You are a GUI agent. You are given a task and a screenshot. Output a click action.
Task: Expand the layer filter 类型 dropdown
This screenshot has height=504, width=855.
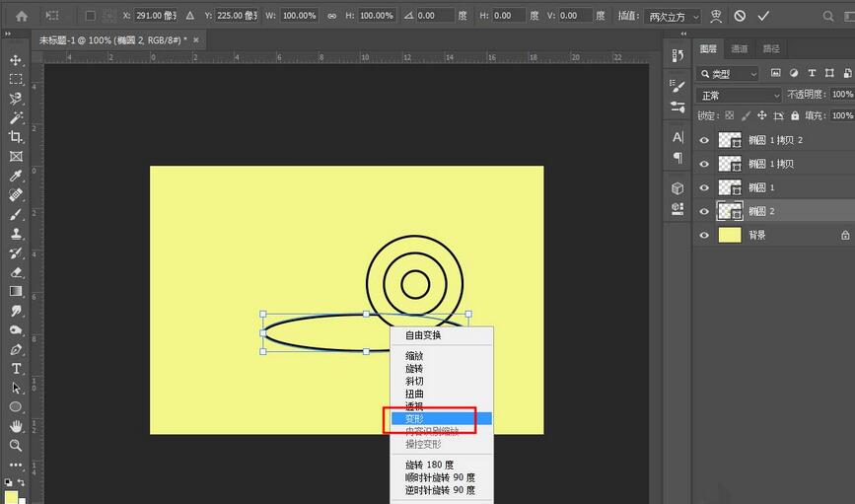[728, 74]
